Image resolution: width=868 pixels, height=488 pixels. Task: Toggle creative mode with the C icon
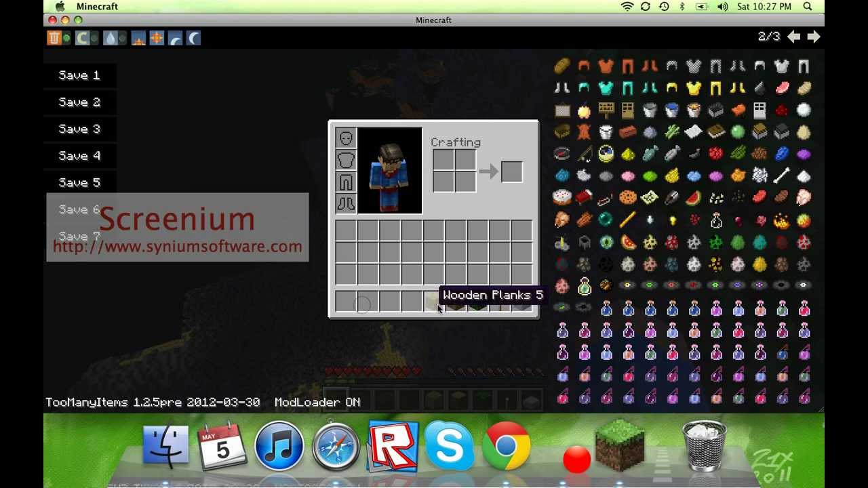(x=83, y=38)
